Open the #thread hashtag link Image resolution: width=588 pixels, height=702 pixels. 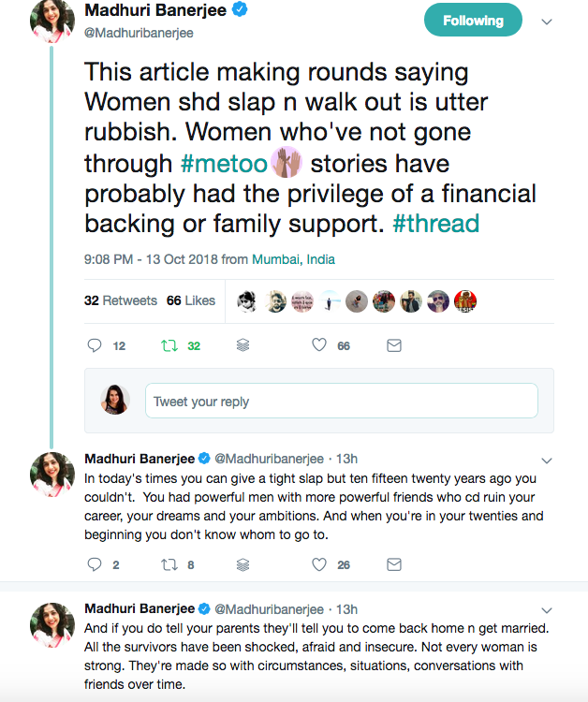[435, 224]
